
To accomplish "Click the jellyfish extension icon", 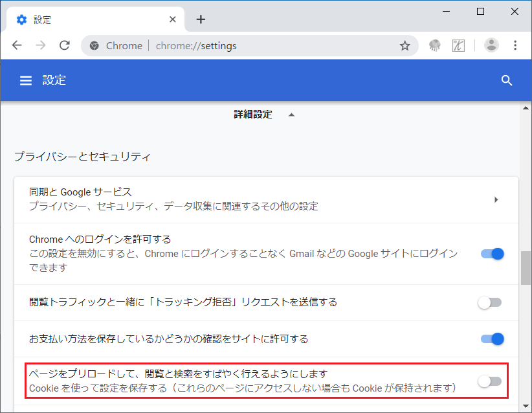I will click(435, 46).
